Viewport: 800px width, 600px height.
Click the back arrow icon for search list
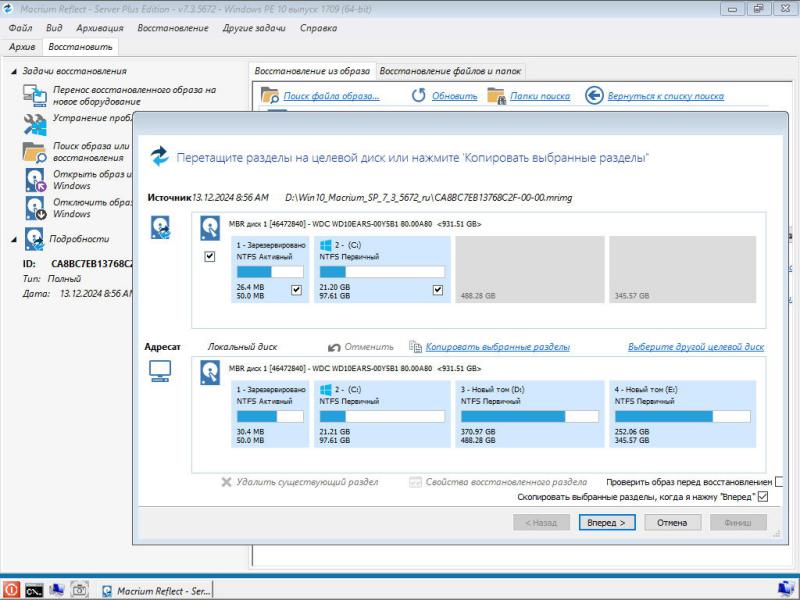click(594, 95)
